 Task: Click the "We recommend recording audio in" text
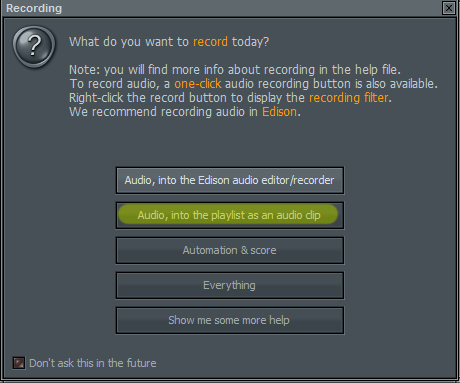tap(163, 112)
